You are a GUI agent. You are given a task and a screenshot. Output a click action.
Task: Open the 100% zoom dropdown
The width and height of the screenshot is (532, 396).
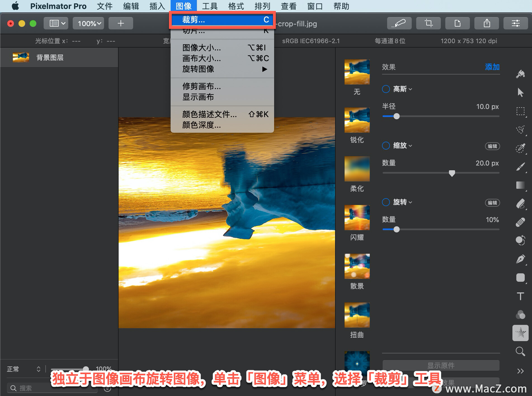(88, 23)
